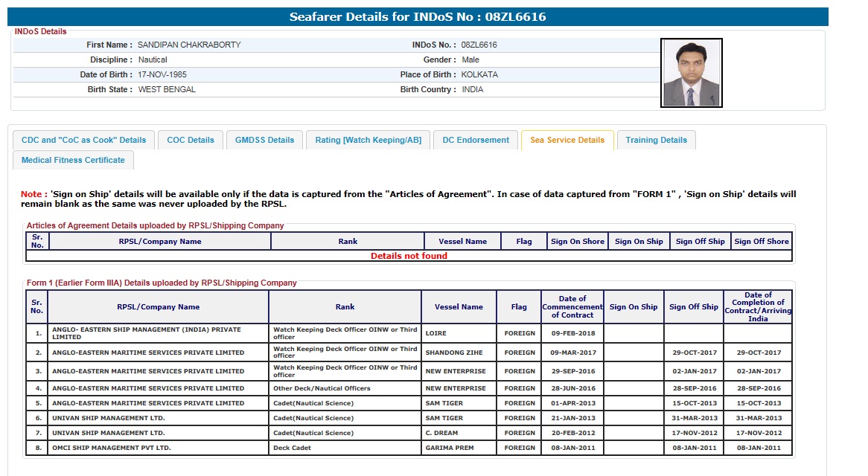The height and width of the screenshot is (476, 868).
Task: Switch to the COC Details tab
Action: coord(191,140)
